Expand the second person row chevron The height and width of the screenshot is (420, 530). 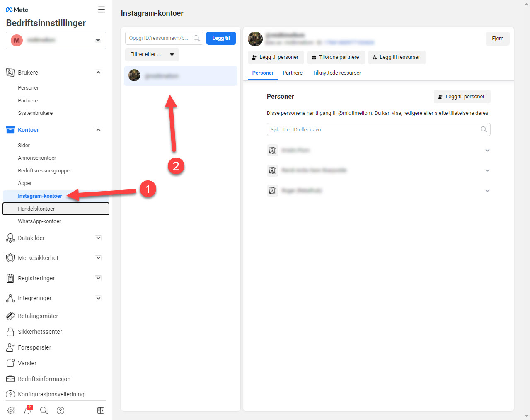(x=487, y=170)
